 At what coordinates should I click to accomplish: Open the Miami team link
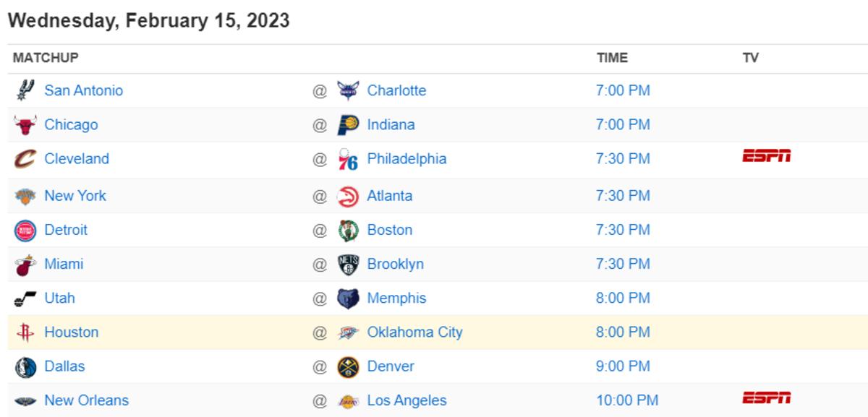pyautogui.click(x=64, y=264)
